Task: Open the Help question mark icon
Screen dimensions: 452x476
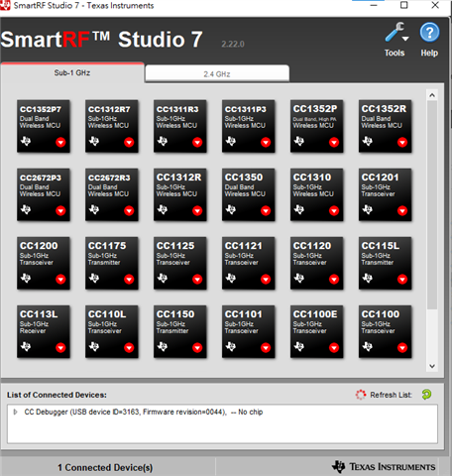Action: click(429, 33)
